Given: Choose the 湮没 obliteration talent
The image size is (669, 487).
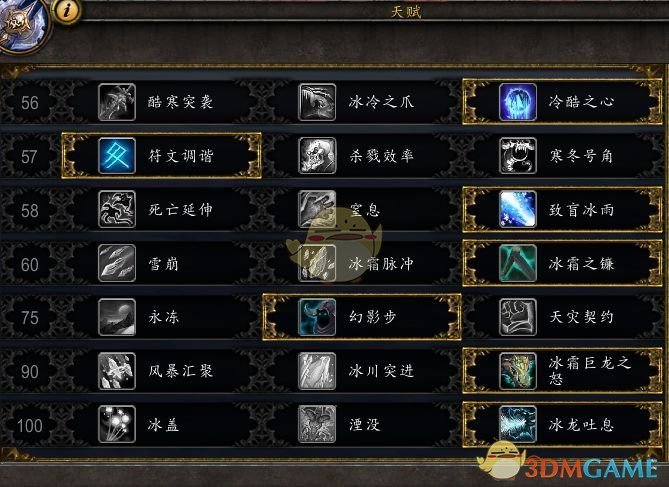Looking at the screenshot, I should 362,425.
